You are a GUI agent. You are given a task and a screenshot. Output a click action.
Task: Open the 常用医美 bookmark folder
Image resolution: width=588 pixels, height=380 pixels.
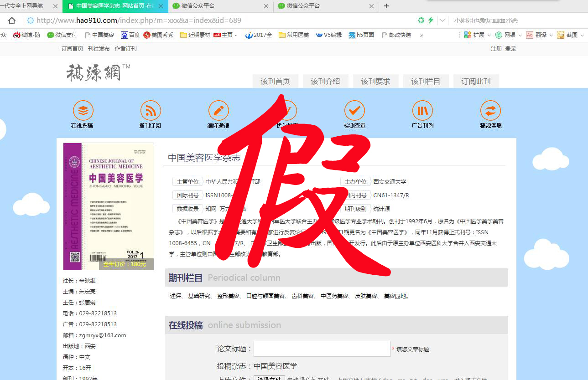(x=294, y=35)
